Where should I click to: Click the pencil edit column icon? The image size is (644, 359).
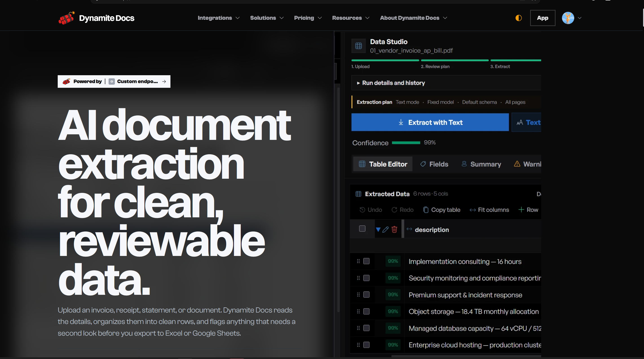coord(386,229)
